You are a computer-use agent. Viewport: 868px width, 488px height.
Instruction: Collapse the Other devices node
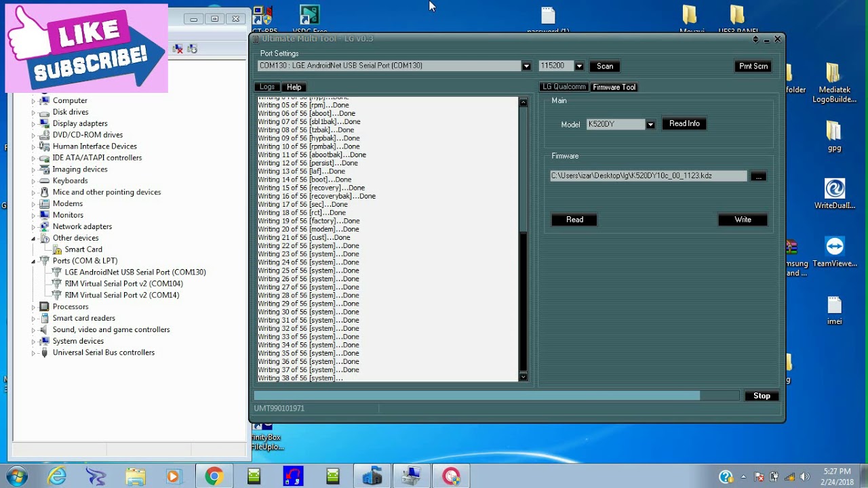tap(33, 238)
